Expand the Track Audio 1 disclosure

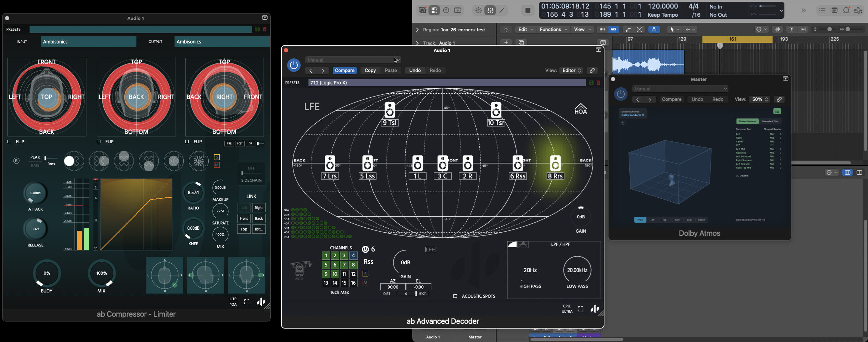pyautogui.click(x=417, y=43)
